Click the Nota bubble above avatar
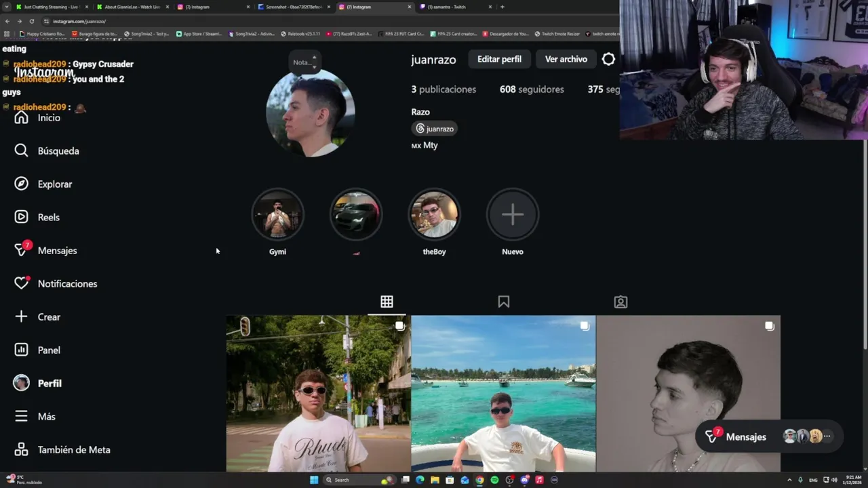Image resolution: width=868 pixels, height=488 pixels. point(304,62)
